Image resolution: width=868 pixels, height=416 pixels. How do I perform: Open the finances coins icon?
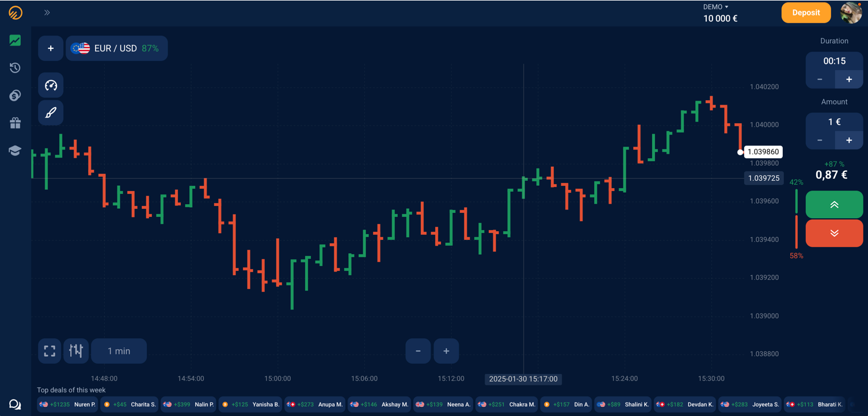click(x=15, y=96)
